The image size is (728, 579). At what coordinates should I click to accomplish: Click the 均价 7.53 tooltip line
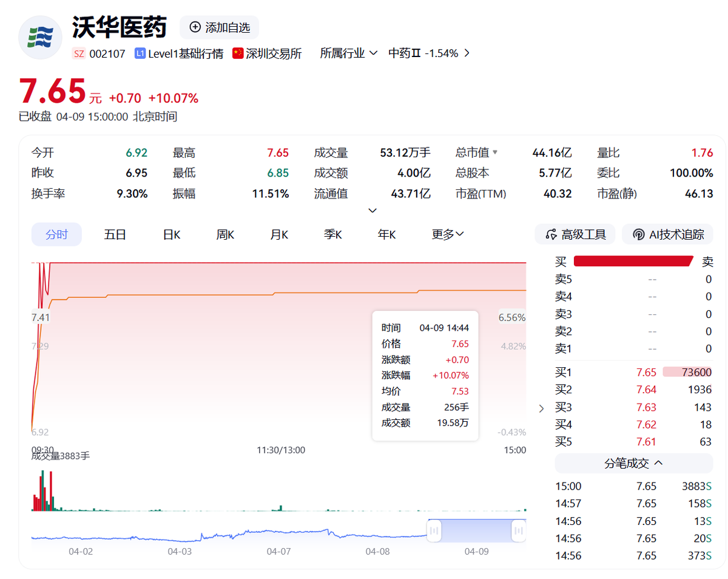coord(425,391)
